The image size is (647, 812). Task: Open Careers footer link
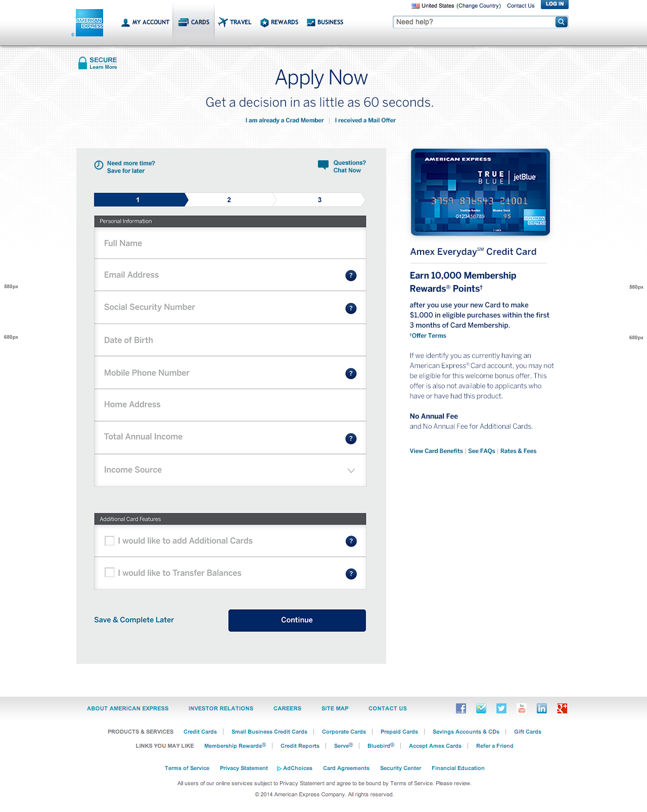[287, 708]
